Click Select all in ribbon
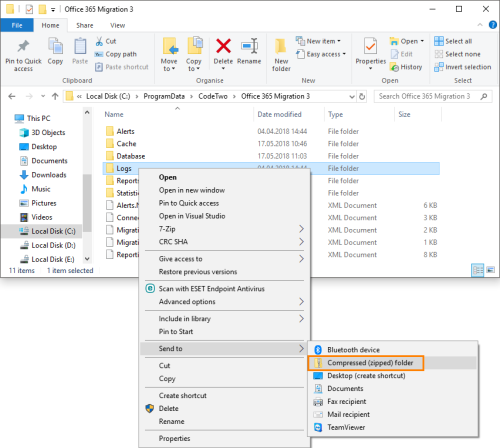 point(453,41)
